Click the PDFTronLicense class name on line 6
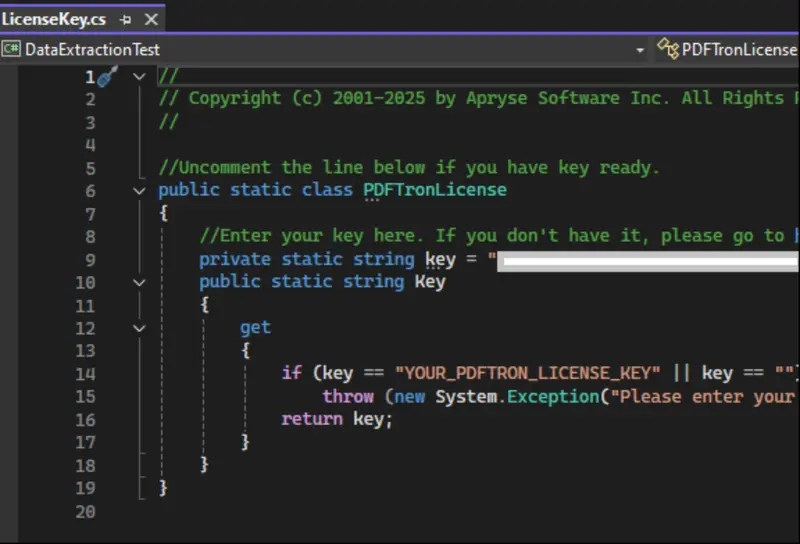 435,190
